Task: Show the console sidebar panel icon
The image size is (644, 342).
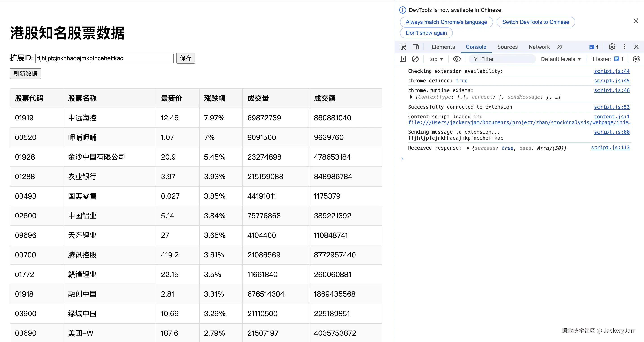Action: (x=402, y=59)
